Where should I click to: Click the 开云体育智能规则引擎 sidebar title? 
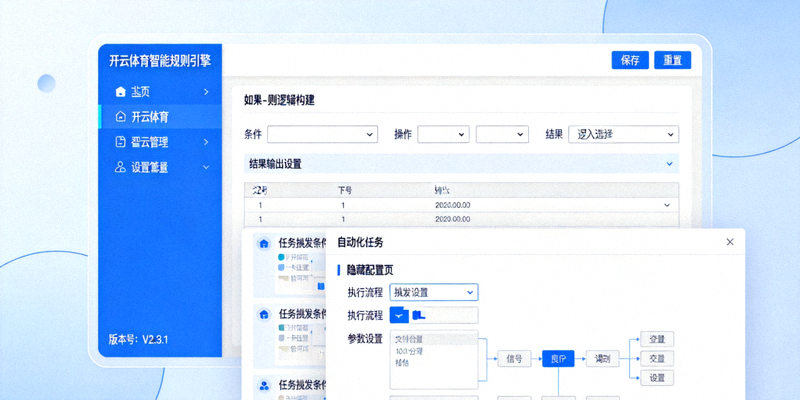coord(160,61)
